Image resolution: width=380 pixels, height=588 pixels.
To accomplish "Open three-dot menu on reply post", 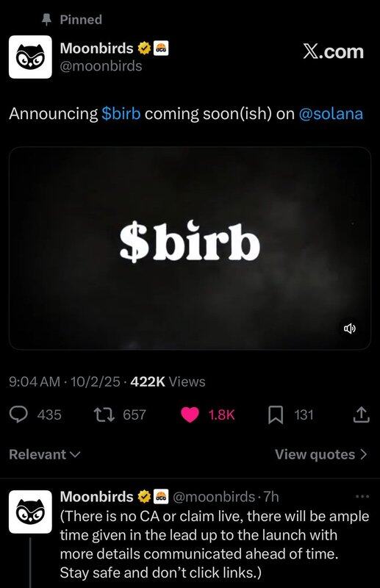I will pos(362,497).
